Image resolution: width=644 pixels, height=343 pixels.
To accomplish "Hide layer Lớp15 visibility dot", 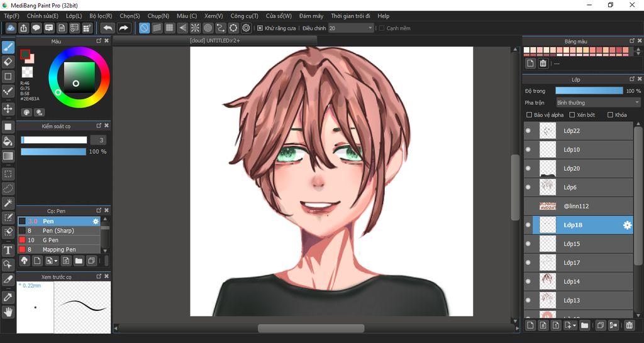I will point(528,244).
